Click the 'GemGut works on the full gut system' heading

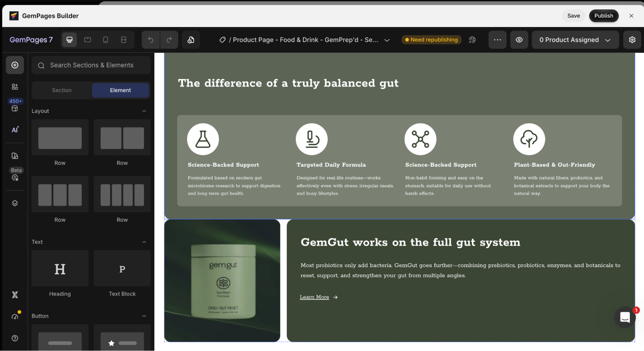(410, 242)
